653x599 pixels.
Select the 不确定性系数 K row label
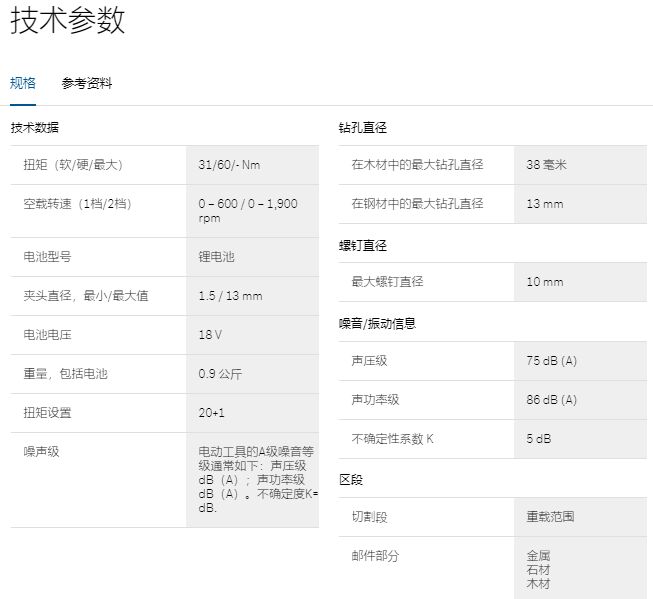click(393, 438)
